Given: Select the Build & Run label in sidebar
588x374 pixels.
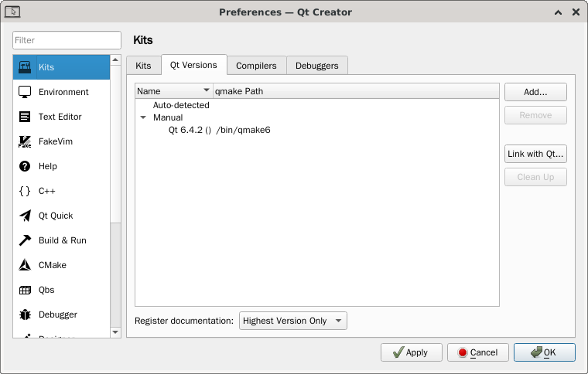Looking at the screenshot, I should 63,240.
